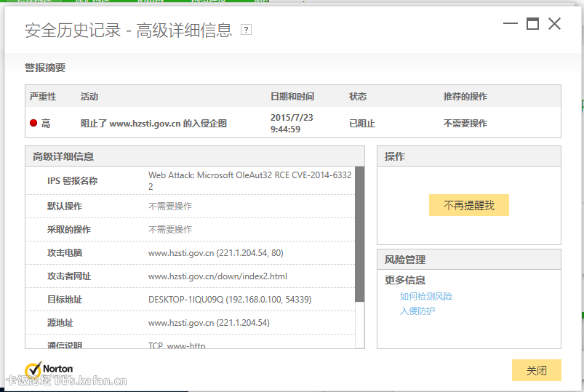
Task: Open the 入侵防护 link
Action: pos(417,311)
